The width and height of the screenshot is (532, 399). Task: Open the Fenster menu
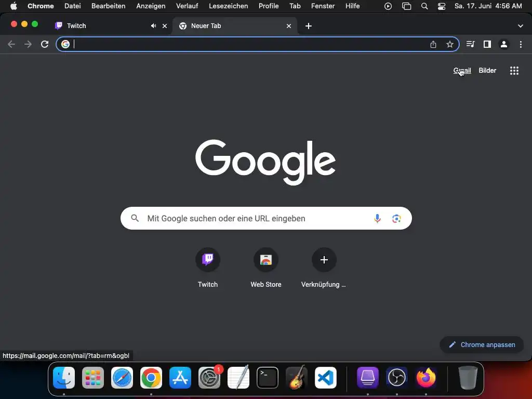coord(323,6)
